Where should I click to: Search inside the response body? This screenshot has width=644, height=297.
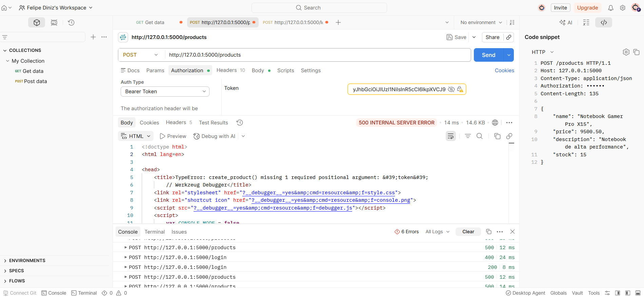480,136
